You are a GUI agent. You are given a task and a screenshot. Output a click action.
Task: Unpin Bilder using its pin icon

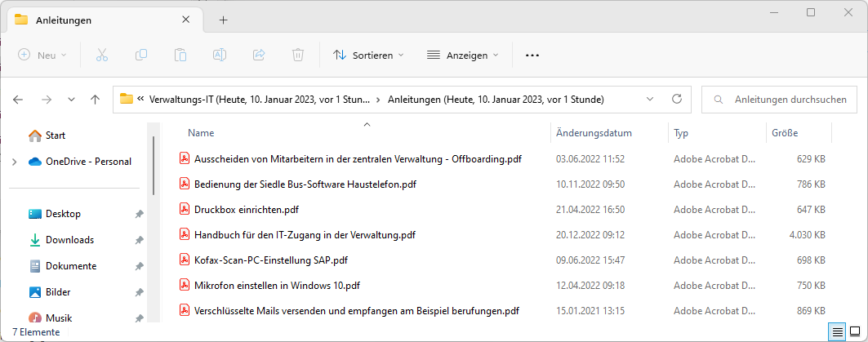[x=139, y=292]
